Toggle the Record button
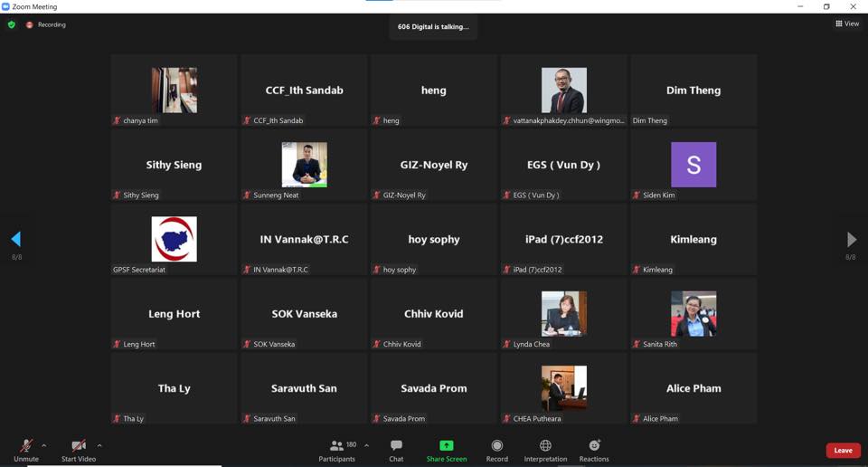868x467 pixels. (496, 449)
